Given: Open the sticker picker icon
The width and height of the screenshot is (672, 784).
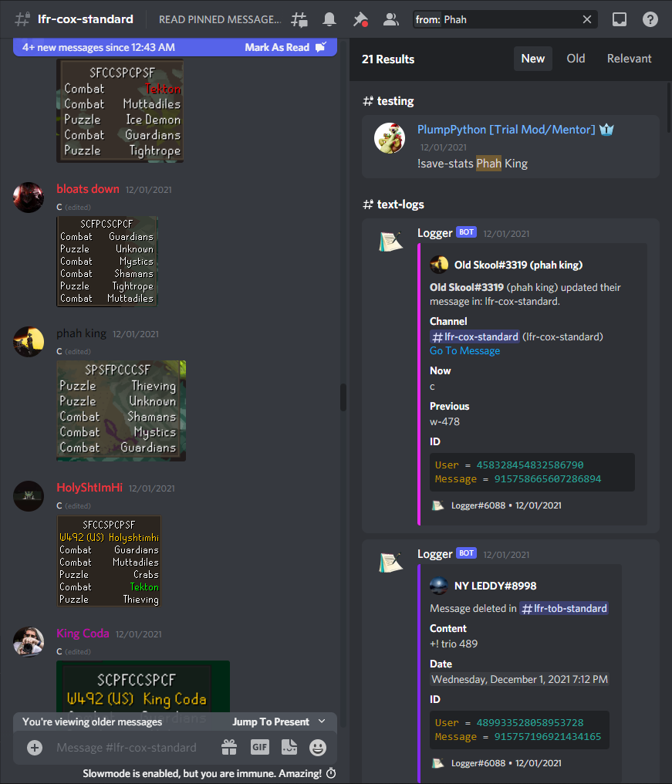Looking at the screenshot, I should point(289,748).
